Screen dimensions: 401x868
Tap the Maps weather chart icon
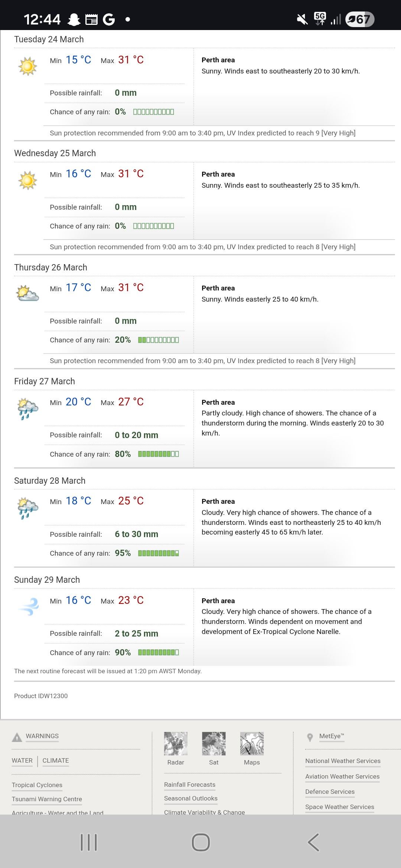click(x=252, y=743)
